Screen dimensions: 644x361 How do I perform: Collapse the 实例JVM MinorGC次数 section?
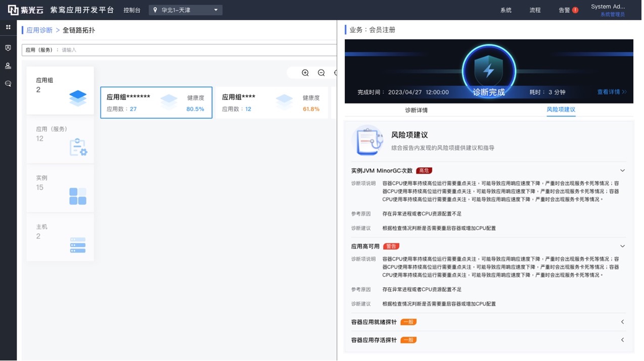click(625, 171)
